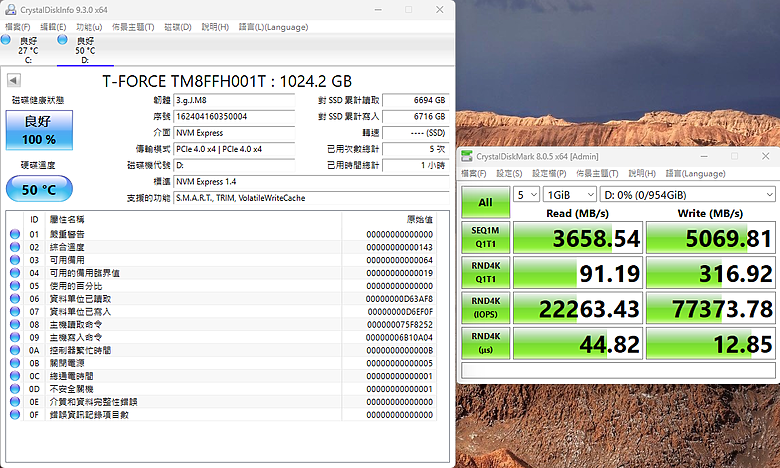Viewport: 780px width, 468px height.
Task: Click the RND4K IOPS read value 22263.43
Action: tap(578, 308)
